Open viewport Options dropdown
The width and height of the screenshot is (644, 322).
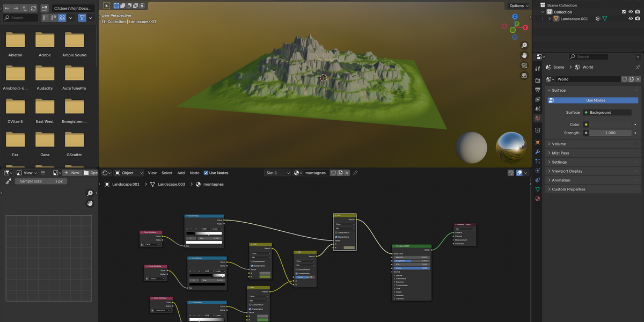(519, 5)
